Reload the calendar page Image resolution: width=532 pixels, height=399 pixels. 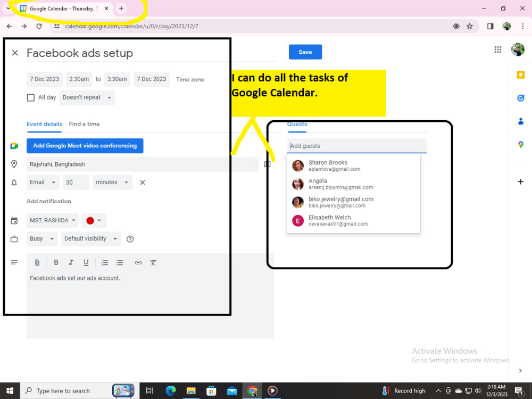click(39, 26)
